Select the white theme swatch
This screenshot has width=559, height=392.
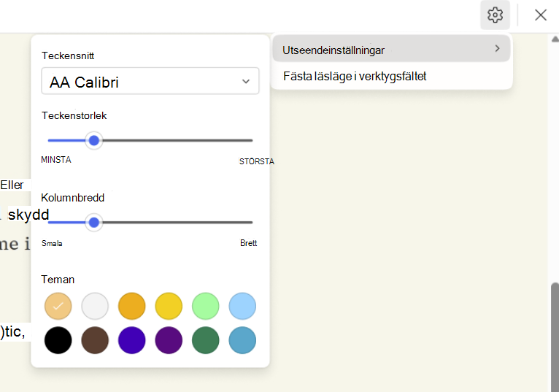[95, 306]
